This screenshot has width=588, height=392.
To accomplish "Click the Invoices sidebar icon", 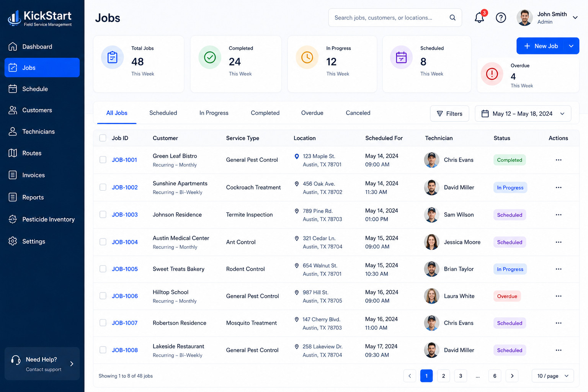I will click(x=13, y=175).
